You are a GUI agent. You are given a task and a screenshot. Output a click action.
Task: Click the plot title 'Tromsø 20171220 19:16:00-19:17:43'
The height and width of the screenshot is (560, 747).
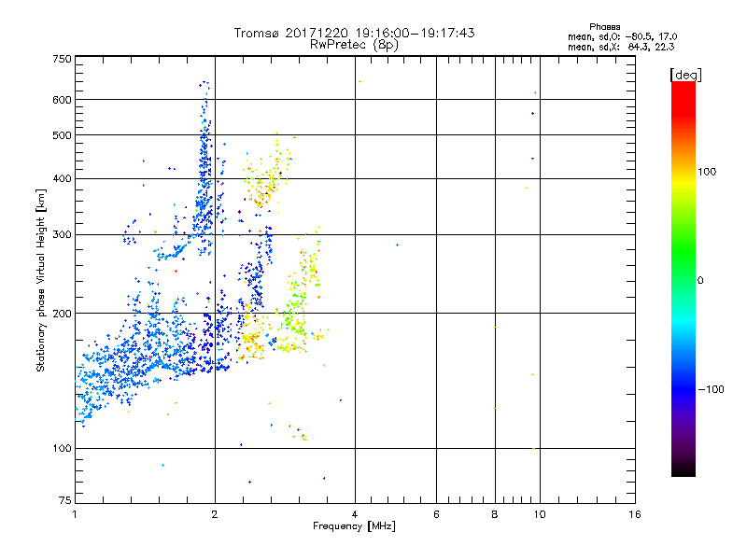pos(354,33)
